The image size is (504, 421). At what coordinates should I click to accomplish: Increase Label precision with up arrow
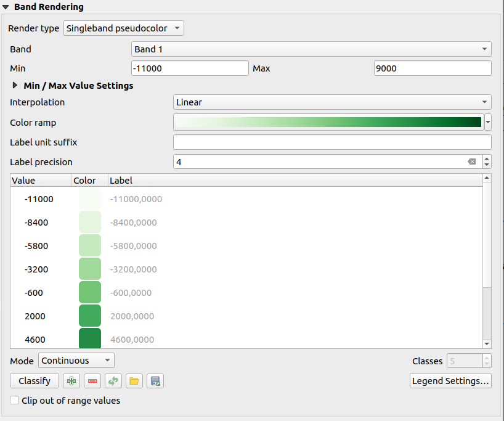click(x=487, y=158)
